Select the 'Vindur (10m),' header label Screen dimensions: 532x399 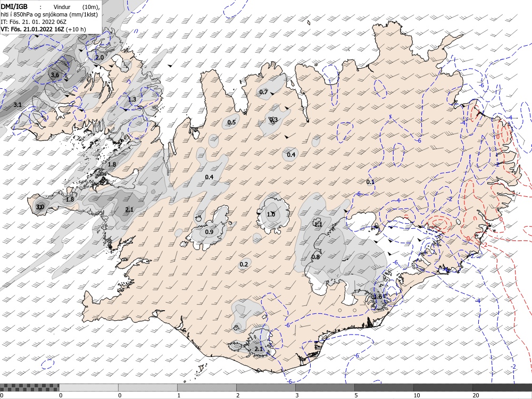tap(76, 7)
